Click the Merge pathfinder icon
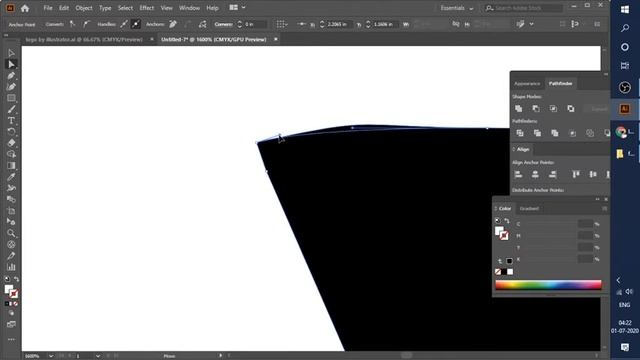 pos(555,133)
